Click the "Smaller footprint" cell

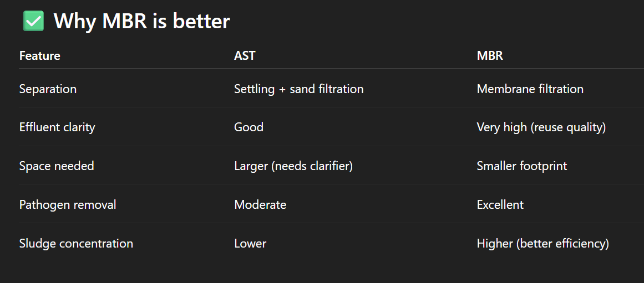coord(521,166)
